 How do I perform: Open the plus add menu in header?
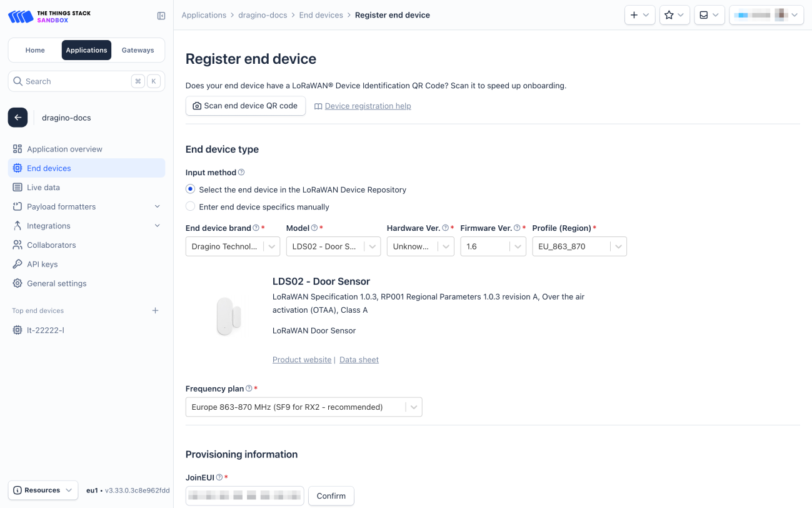(x=639, y=15)
